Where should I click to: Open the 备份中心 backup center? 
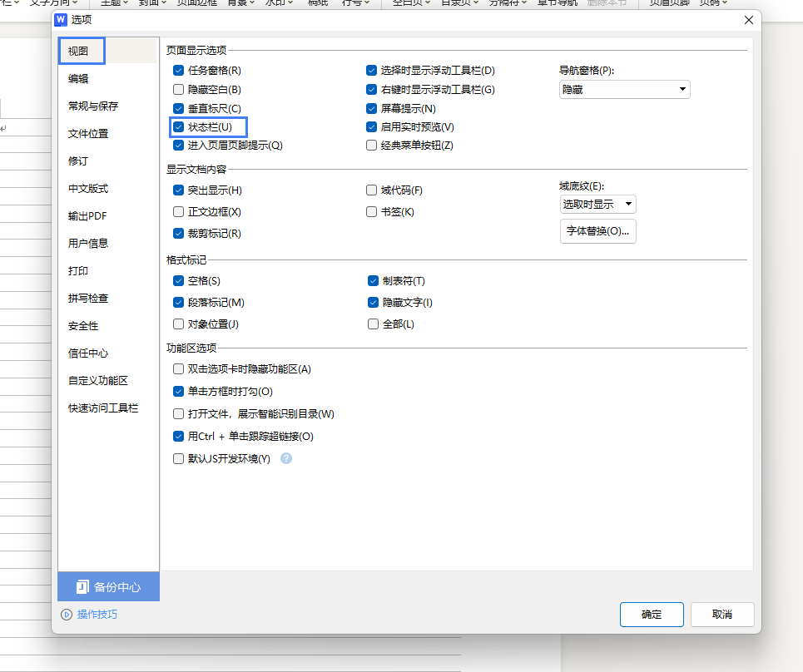(108, 586)
